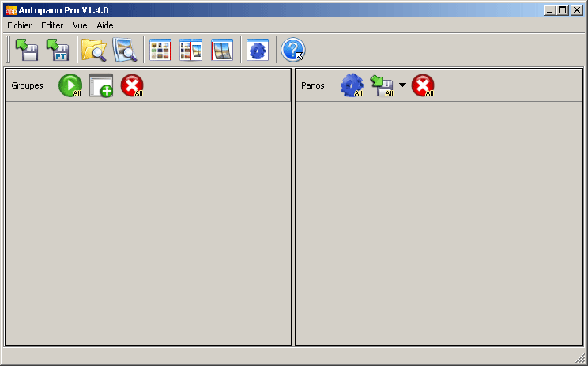The image size is (588, 366).
Task: Click the Groupes panel label
Action: 27,85
